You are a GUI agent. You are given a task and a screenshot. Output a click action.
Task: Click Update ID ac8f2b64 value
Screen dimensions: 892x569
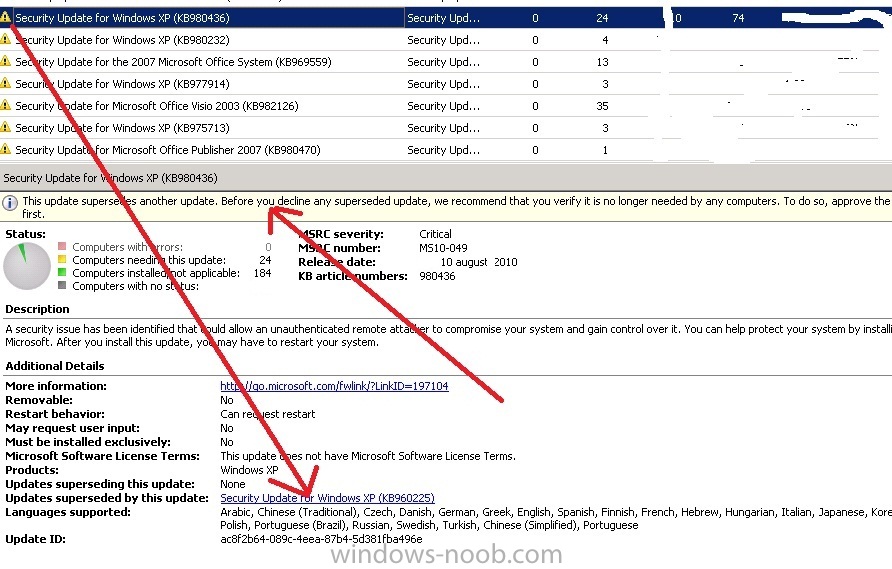(x=321, y=539)
